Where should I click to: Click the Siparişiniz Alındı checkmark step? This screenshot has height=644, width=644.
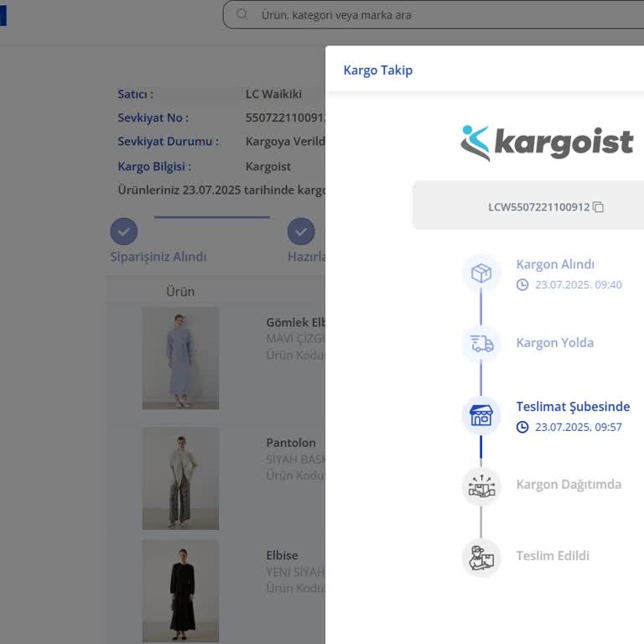pyautogui.click(x=123, y=231)
